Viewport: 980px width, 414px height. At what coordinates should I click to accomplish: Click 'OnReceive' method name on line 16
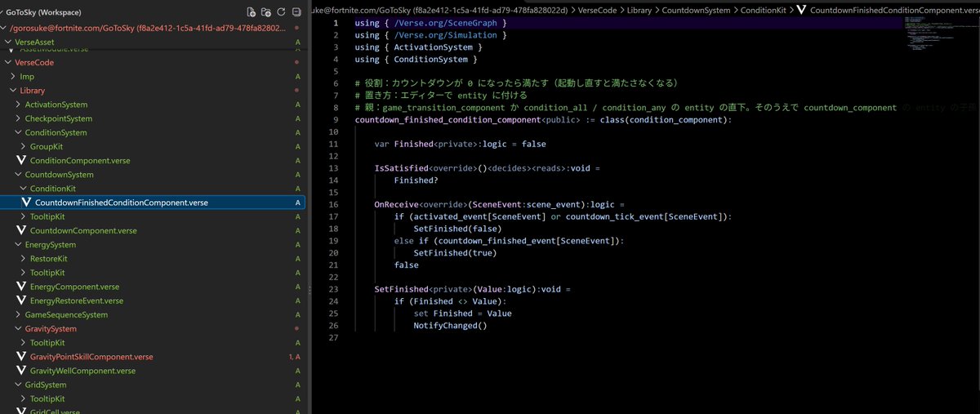tap(396, 204)
